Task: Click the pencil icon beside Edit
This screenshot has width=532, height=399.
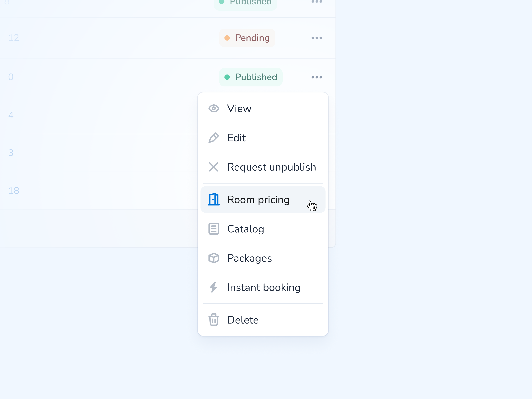Action: coord(214,138)
